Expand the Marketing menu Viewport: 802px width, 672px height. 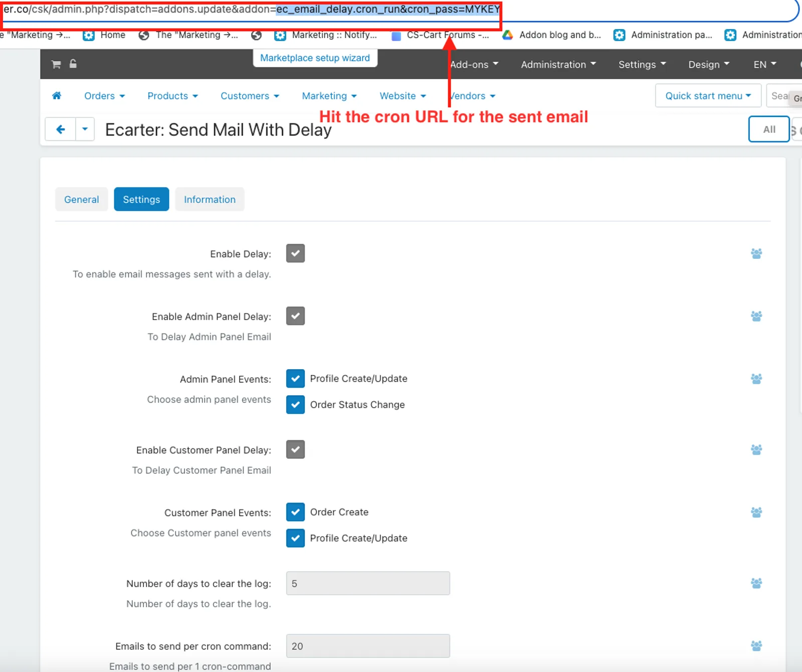coord(329,96)
